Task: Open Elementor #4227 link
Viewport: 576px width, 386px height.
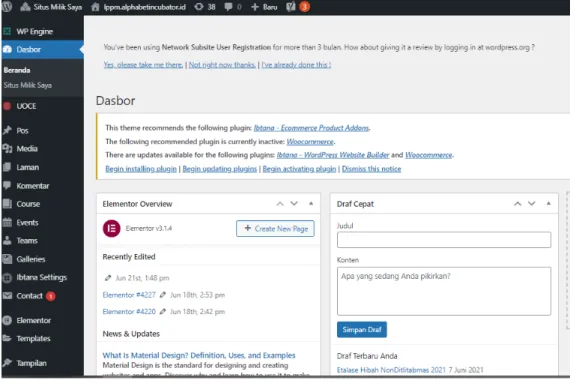Action: pyautogui.click(x=129, y=295)
